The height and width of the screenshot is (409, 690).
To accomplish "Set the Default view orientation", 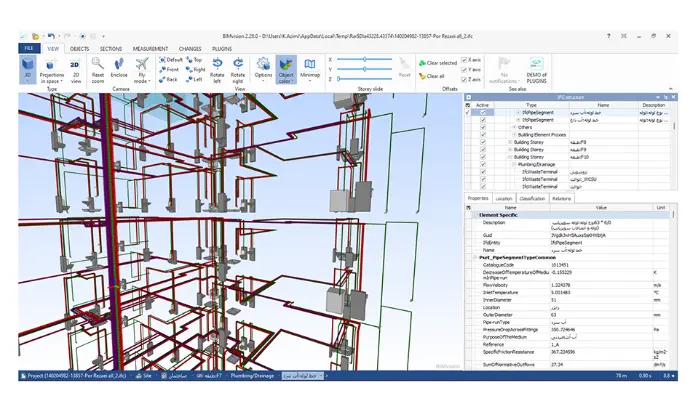I will point(171,59).
